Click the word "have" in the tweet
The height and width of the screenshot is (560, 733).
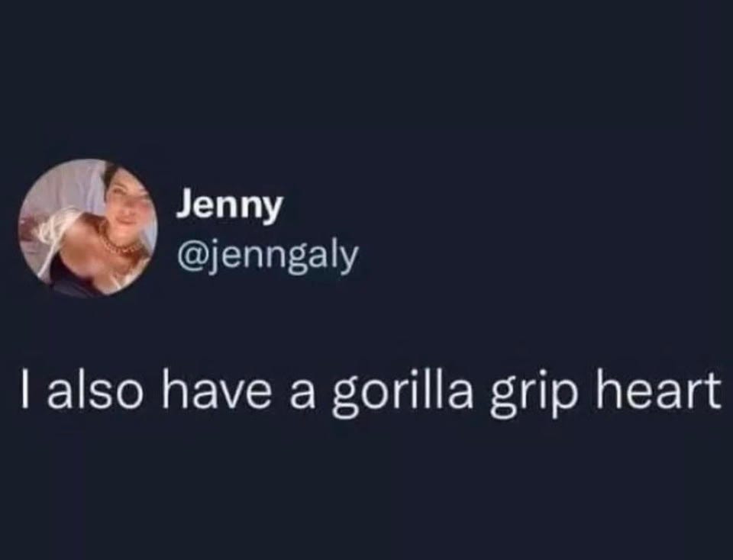tap(215, 387)
